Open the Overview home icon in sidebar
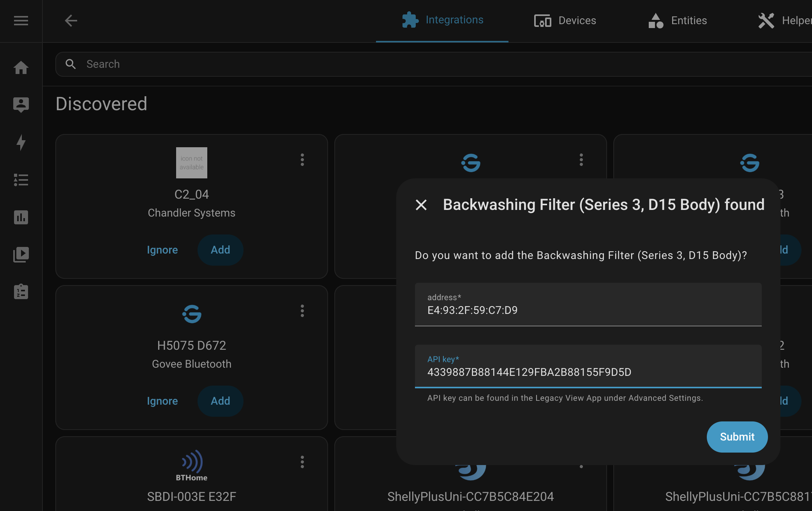 coord(21,68)
